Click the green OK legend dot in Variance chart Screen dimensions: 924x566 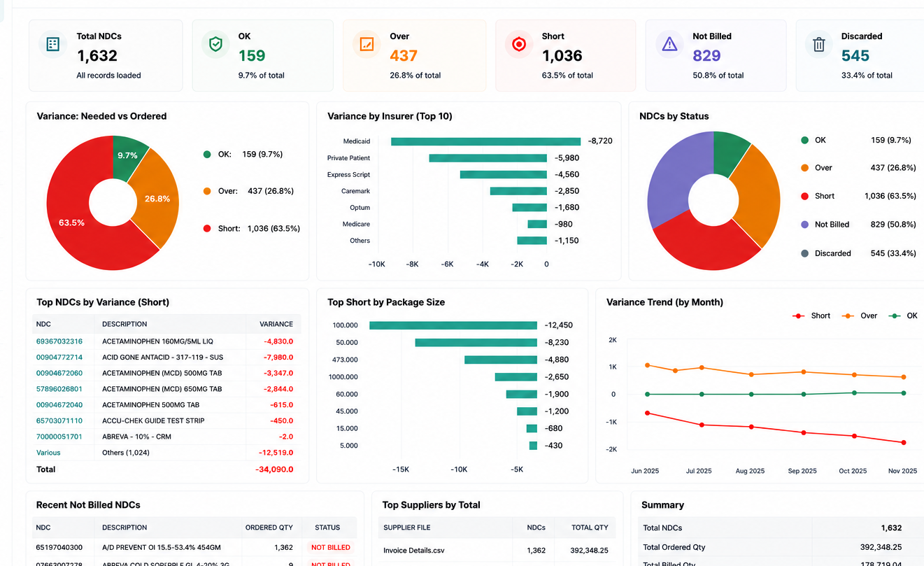point(207,155)
